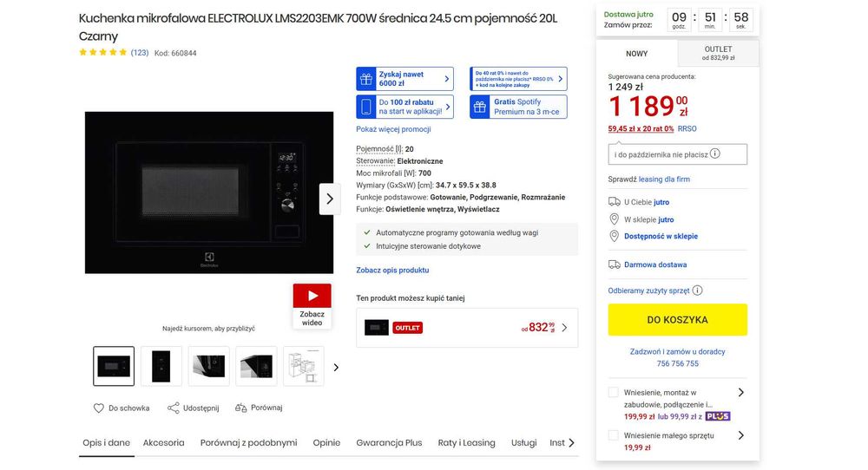Open the leasing dla firm link
Screen dimensions: 868x470
tap(664, 180)
